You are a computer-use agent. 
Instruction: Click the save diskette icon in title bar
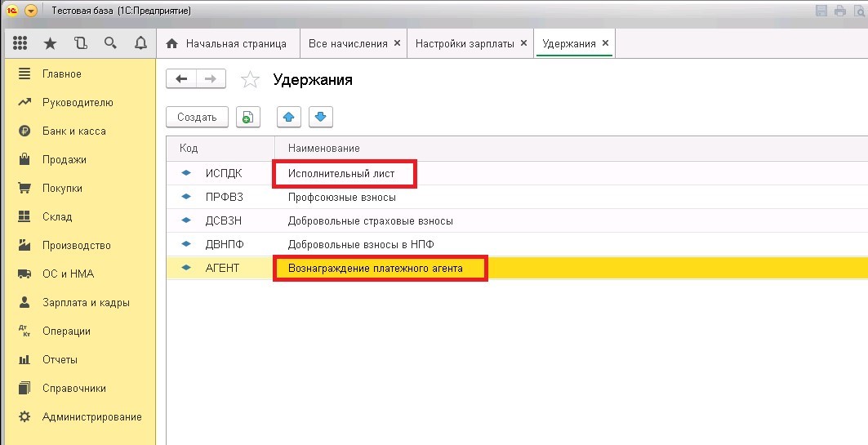(821, 11)
